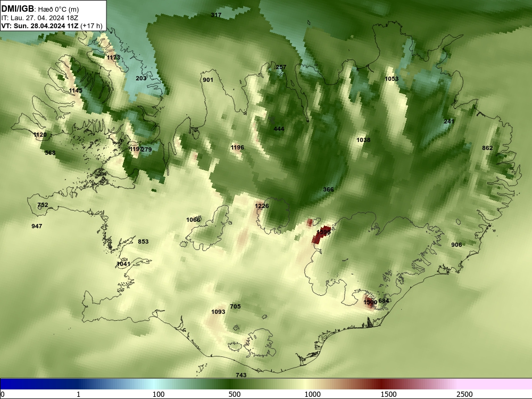Screen dimensions: 532x399
Task: Click the 705 height label
Action: 235,307
